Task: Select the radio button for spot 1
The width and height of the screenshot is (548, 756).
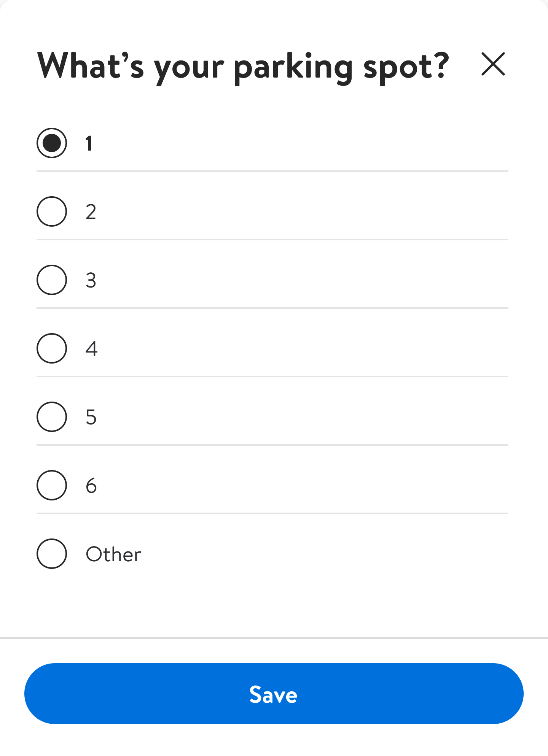Action: [x=52, y=143]
